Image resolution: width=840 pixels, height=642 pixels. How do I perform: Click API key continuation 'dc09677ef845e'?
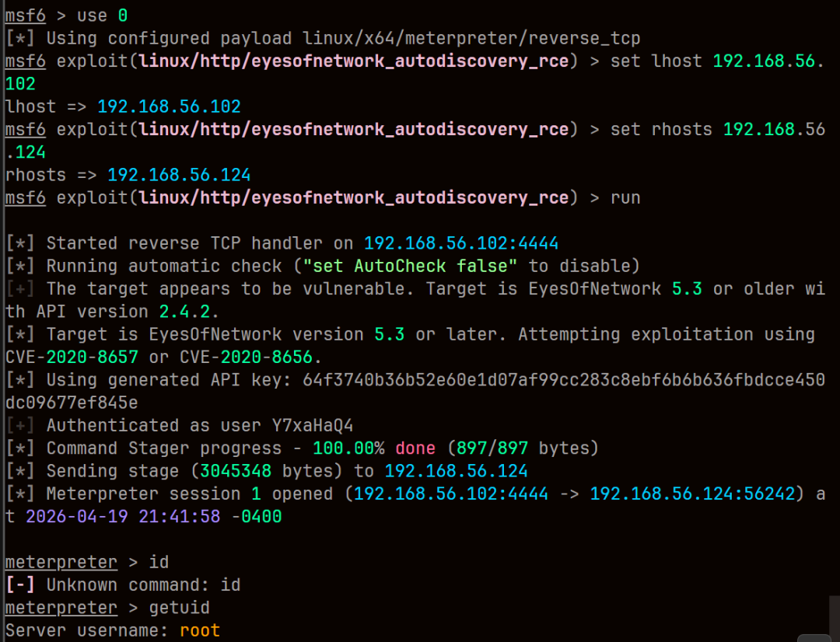(72, 403)
